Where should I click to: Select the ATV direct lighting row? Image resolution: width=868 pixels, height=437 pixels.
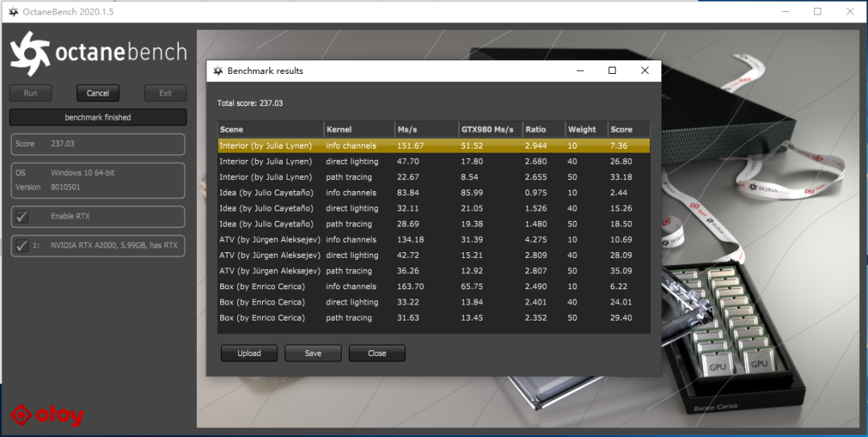point(433,255)
